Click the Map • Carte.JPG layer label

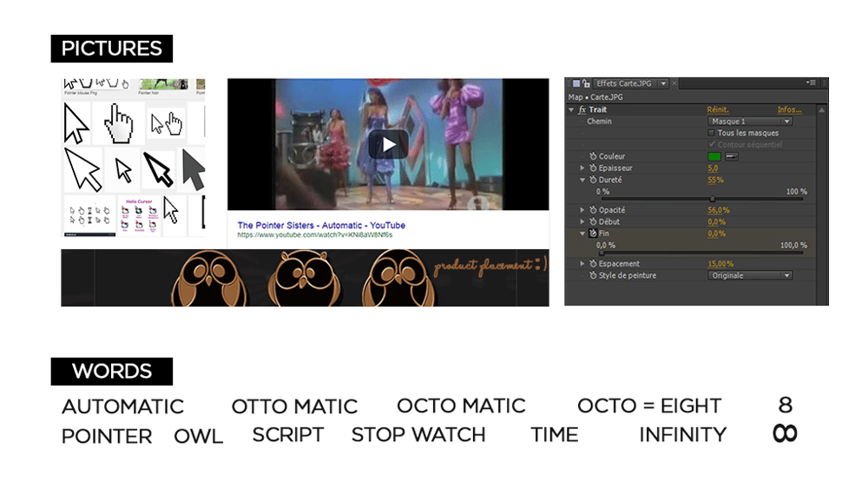tap(595, 97)
